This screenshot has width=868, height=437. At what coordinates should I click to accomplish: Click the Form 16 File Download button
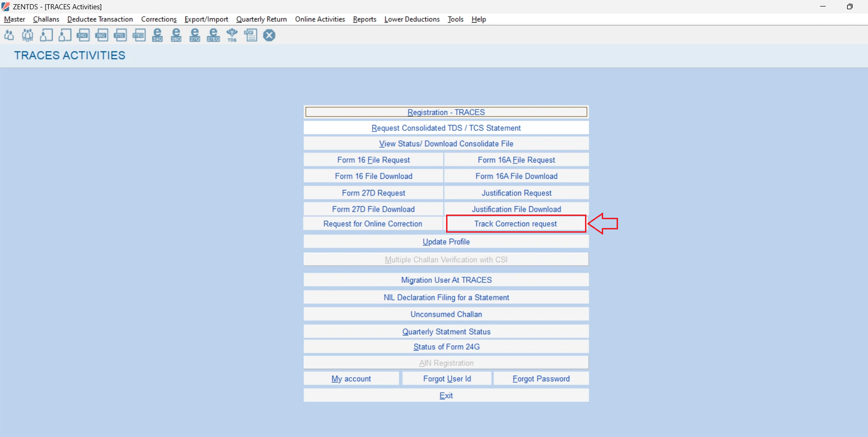click(374, 176)
